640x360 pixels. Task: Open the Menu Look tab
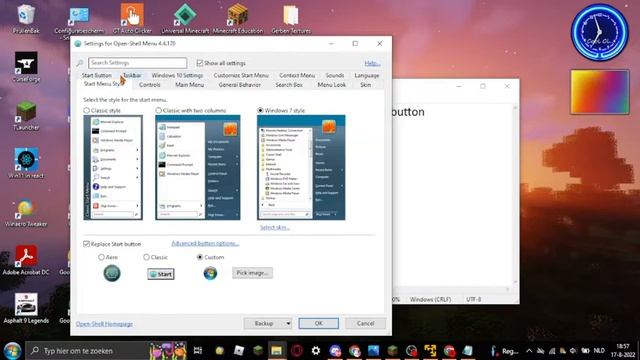tap(331, 85)
